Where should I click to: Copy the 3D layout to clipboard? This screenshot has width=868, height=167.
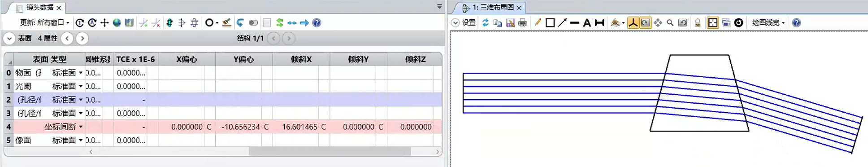point(498,22)
